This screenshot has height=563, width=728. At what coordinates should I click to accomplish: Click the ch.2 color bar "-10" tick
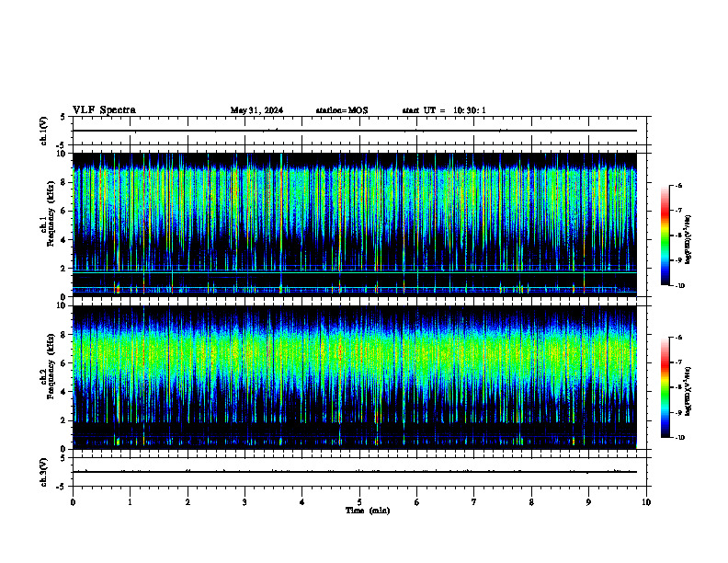(x=679, y=438)
